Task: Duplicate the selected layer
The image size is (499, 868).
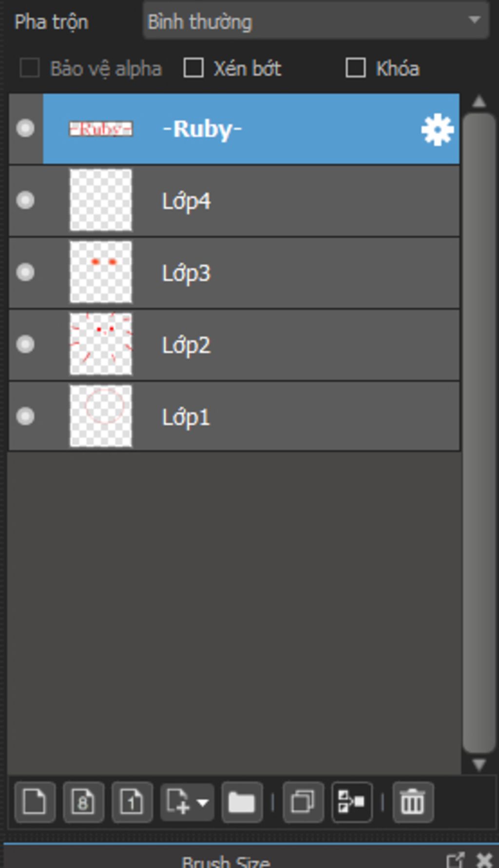Action: point(303,802)
